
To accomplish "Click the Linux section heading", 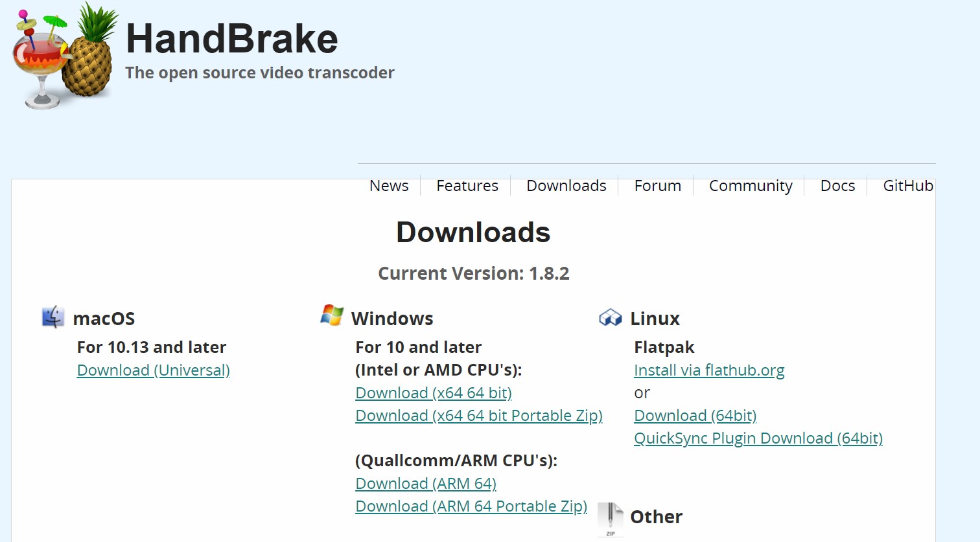I will [655, 319].
